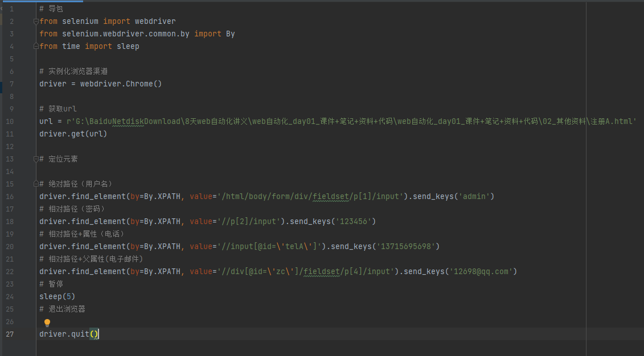Collapse the comment fold marker on line 13
This screenshot has height=356, width=644.
[36, 159]
